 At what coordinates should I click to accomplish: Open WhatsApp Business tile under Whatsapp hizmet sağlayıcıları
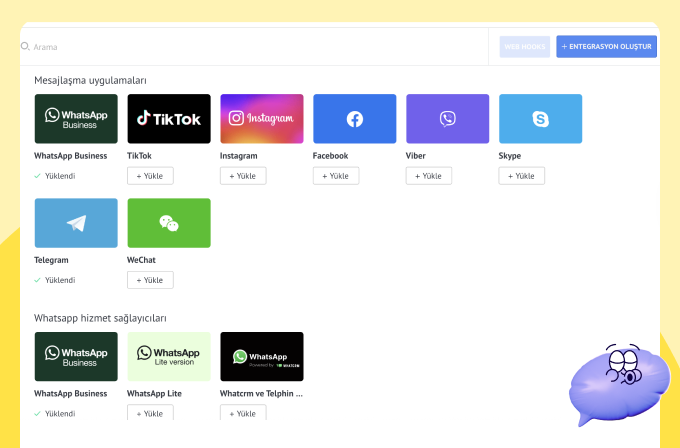pyautogui.click(x=76, y=356)
